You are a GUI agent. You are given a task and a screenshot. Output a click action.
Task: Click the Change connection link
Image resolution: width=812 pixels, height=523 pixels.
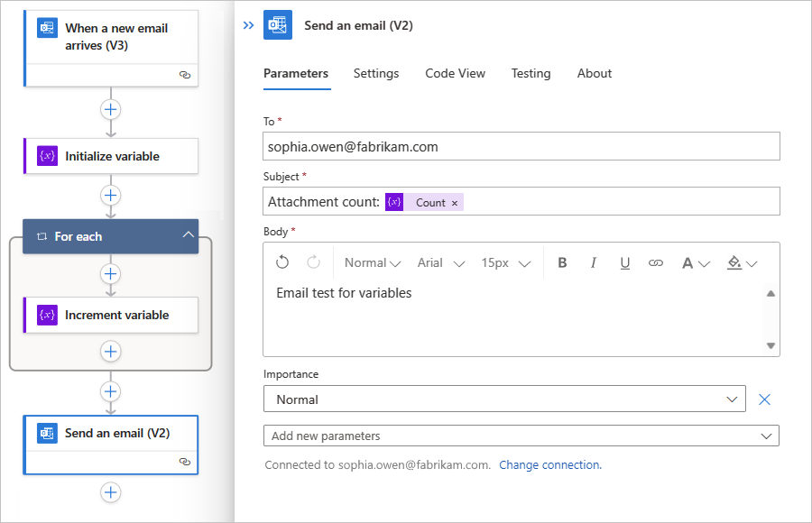549,465
